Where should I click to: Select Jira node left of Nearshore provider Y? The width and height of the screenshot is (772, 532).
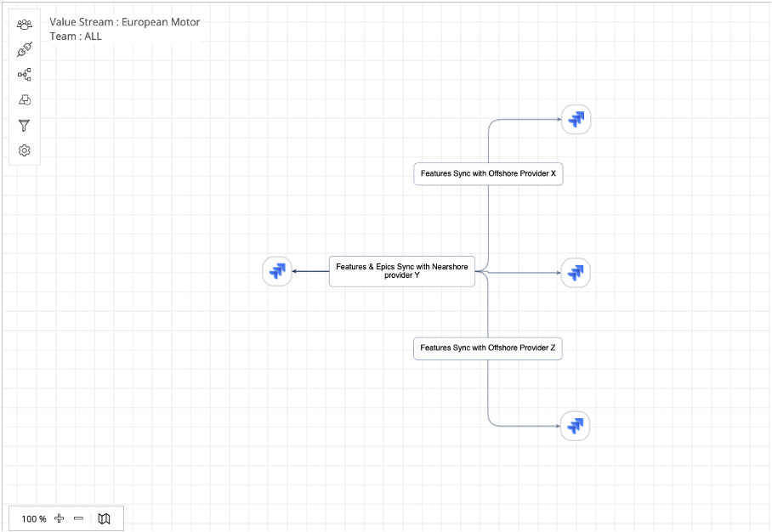coord(277,271)
